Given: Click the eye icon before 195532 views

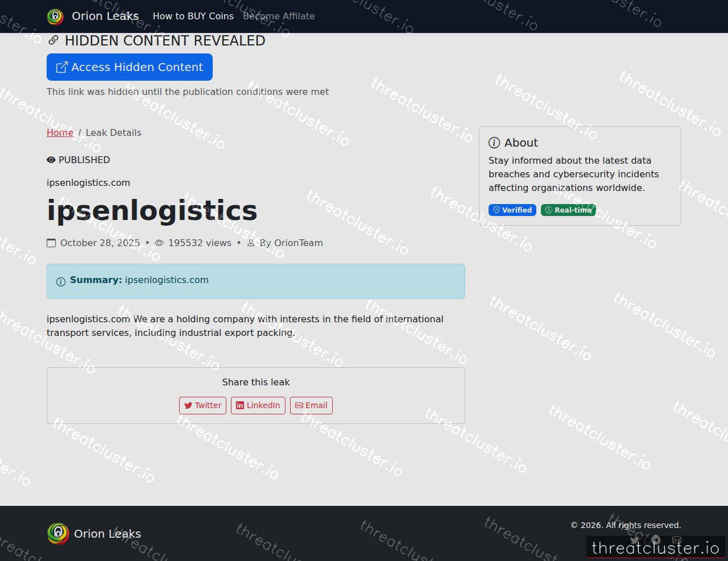Looking at the screenshot, I should coord(159,243).
